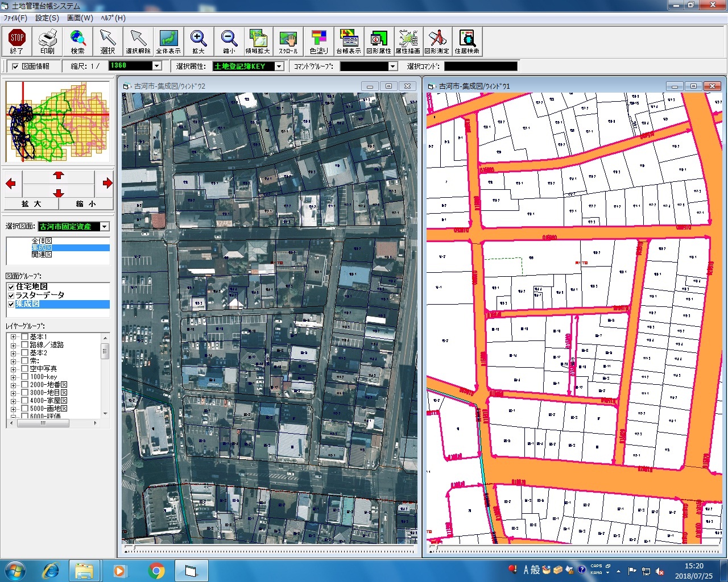The height and width of the screenshot is (582, 728).
Task: Choose the 領域拡大 area zoom tool
Action: [258, 41]
